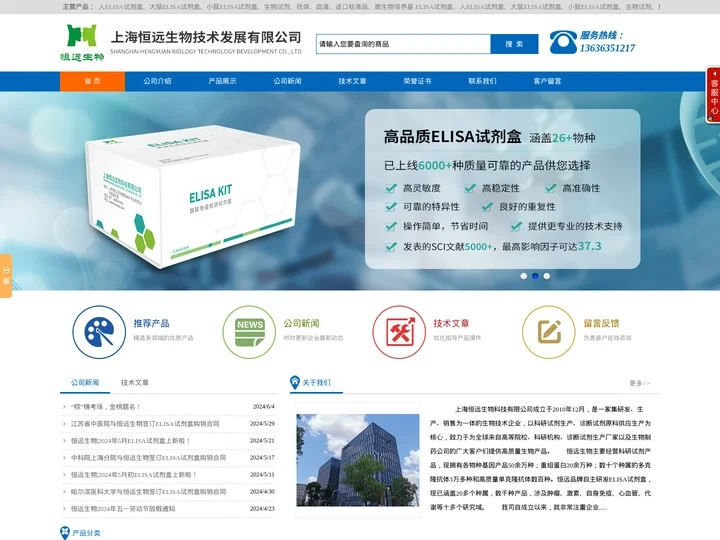720x540 pixels.
Task: Switch to the 技术文章 news list tab
Action: coord(135,382)
